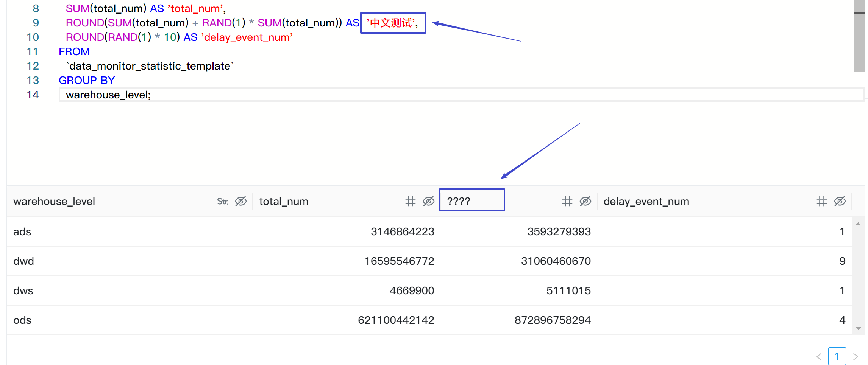Viewport: 868px width, 365px height.
Task: Click the ???? column header
Action: tap(459, 200)
